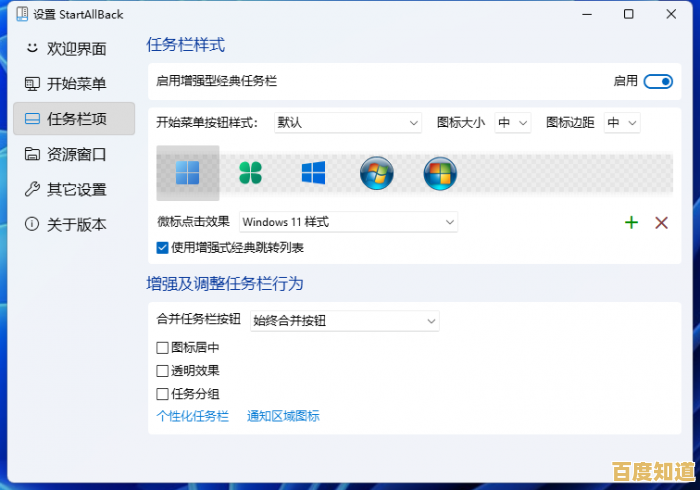Choose the green four-leaf clover start icon

coord(250,173)
